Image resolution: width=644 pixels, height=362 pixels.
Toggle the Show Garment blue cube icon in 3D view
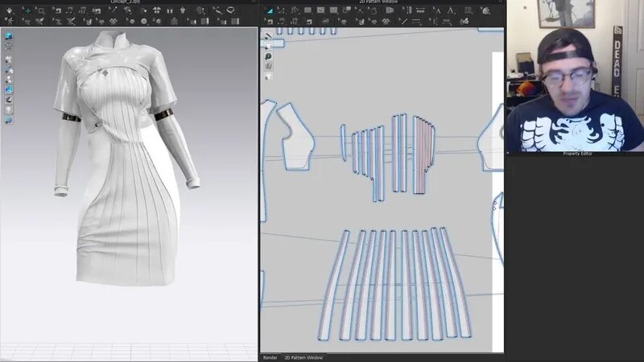tap(9, 36)
